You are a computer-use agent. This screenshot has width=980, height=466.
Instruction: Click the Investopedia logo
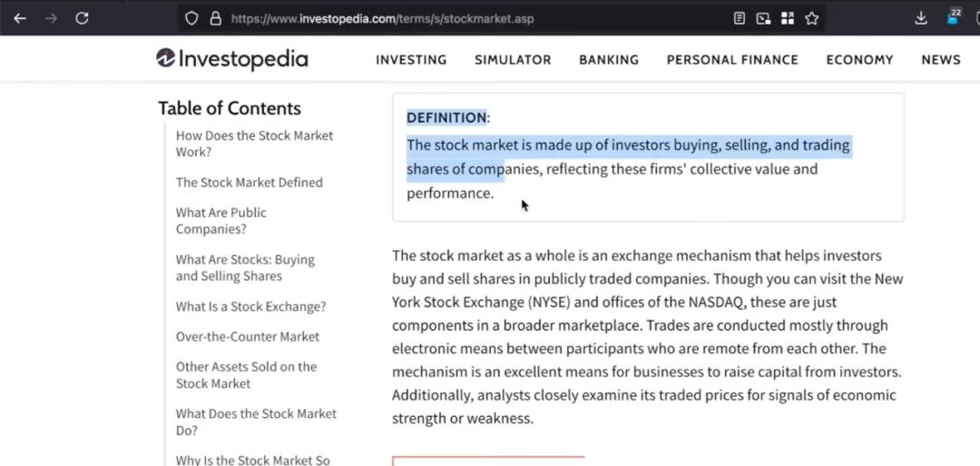click(x=232, y=59)
